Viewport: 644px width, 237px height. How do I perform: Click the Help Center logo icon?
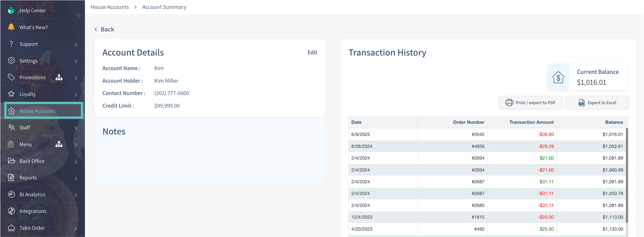coord(11,10)
